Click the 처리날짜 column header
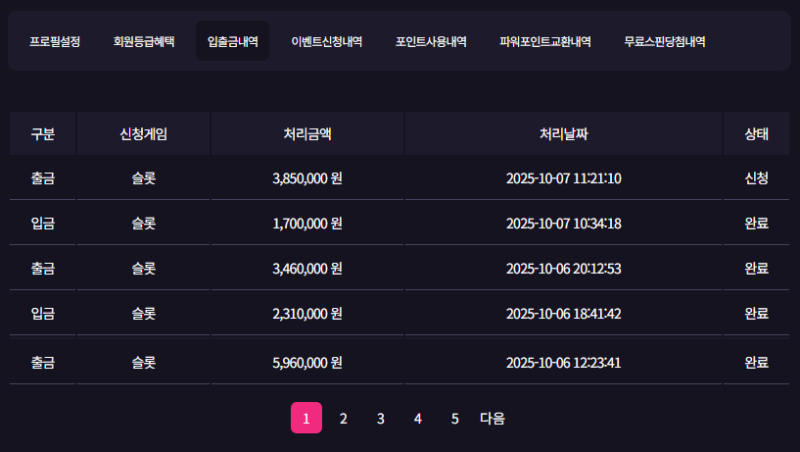The height and width of the screenshot is (452, 800). 564,134
